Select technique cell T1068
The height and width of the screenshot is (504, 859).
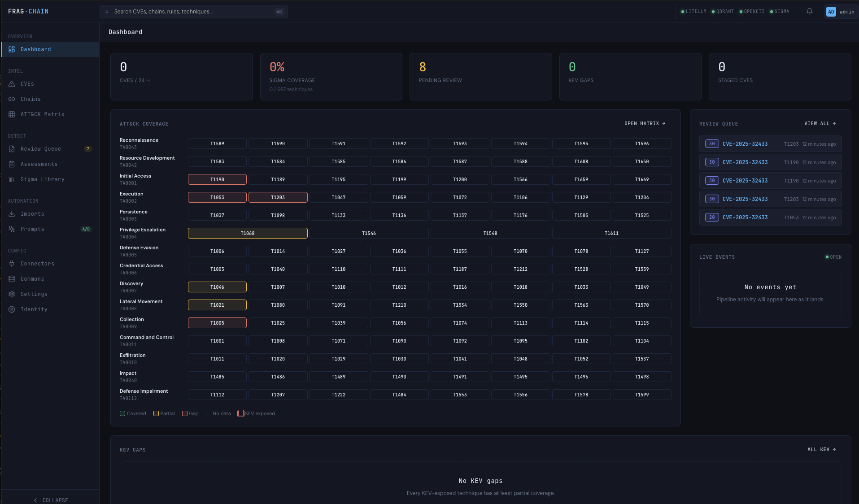pyautogui.click(x=248, y=233)
